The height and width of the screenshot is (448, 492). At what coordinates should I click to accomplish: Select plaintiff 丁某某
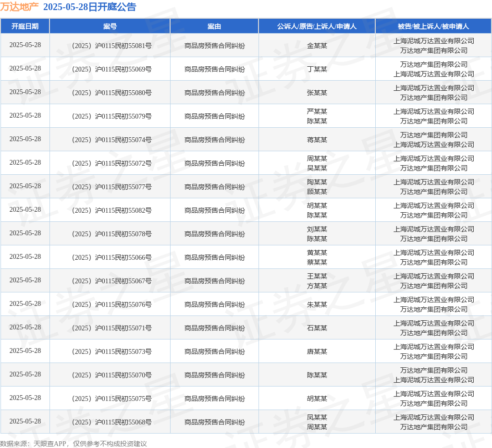click(x=317, y=69)
